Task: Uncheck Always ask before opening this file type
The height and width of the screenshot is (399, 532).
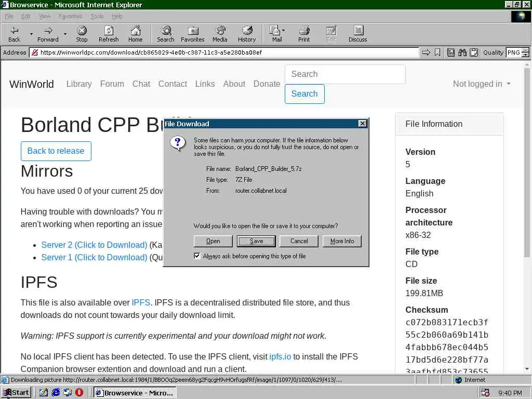Action: [x=197, y=256]
